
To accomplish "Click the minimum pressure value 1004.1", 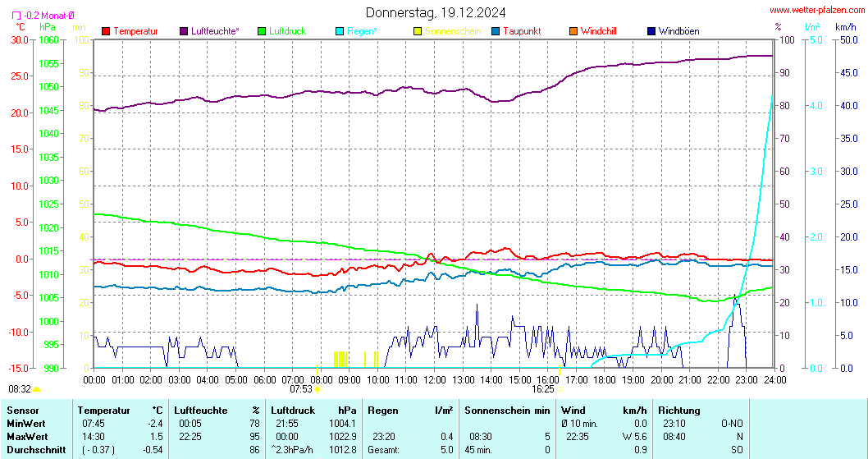I will [343, 424].
